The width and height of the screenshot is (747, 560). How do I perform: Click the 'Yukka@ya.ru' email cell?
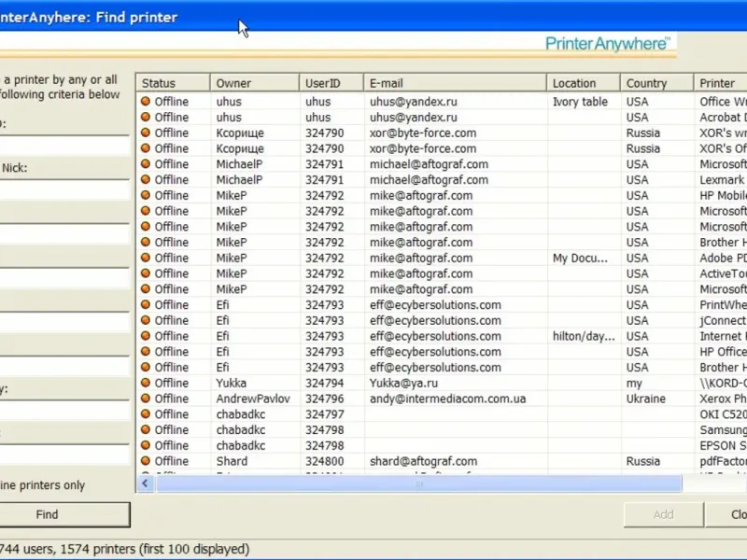(x=404, y=383)
